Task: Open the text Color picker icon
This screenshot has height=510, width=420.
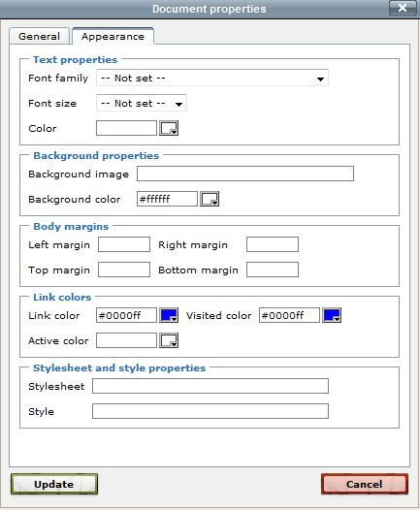Action: [169, 128]
